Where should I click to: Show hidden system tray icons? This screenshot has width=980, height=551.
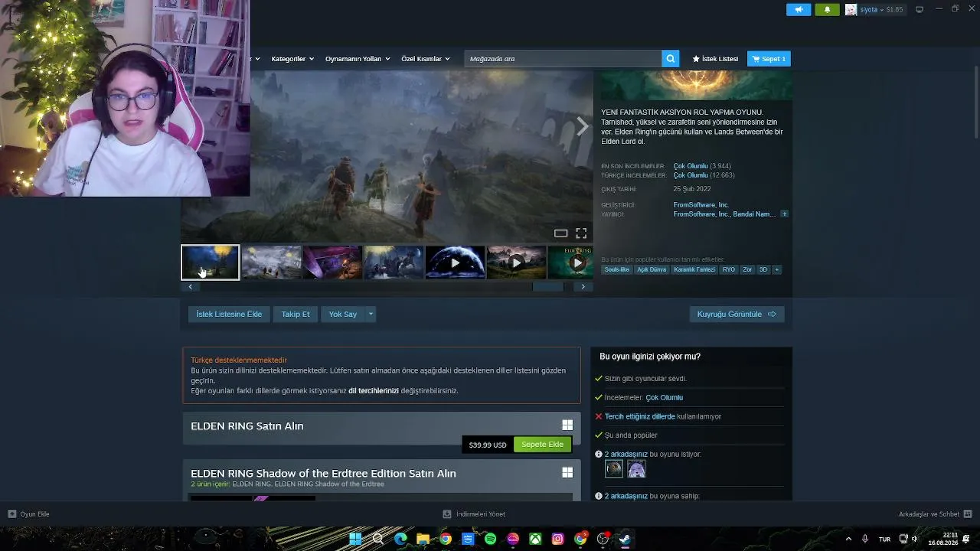tap(848, 539)
